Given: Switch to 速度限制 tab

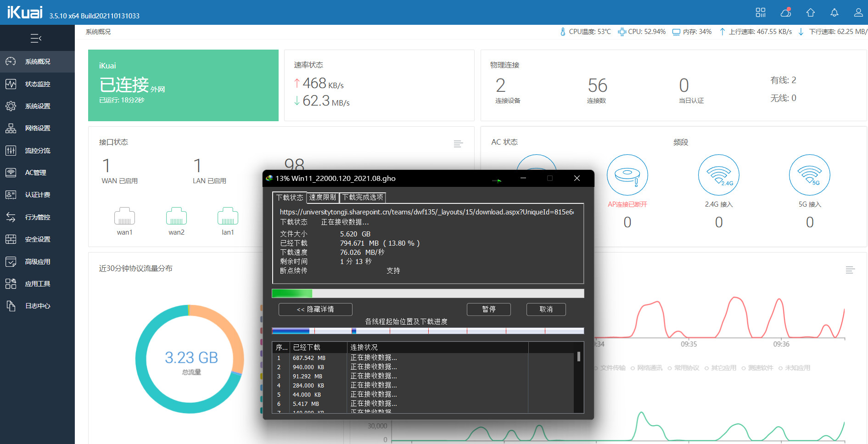Looking at the screenshot, I should click(322, 197).
